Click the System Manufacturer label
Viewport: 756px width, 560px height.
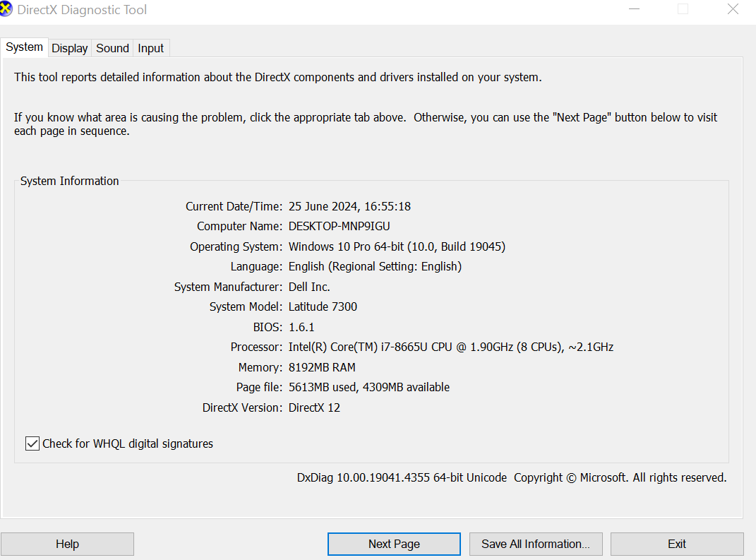coord(228,287)
